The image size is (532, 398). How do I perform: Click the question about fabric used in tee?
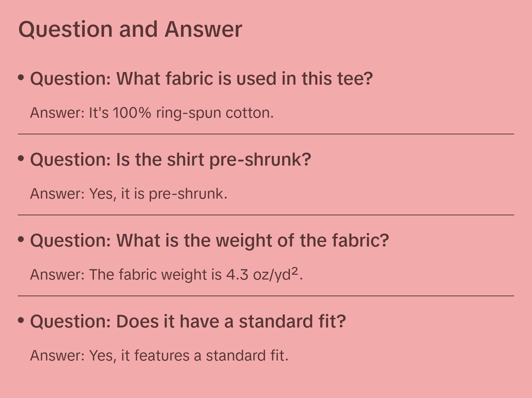(201, 79)
